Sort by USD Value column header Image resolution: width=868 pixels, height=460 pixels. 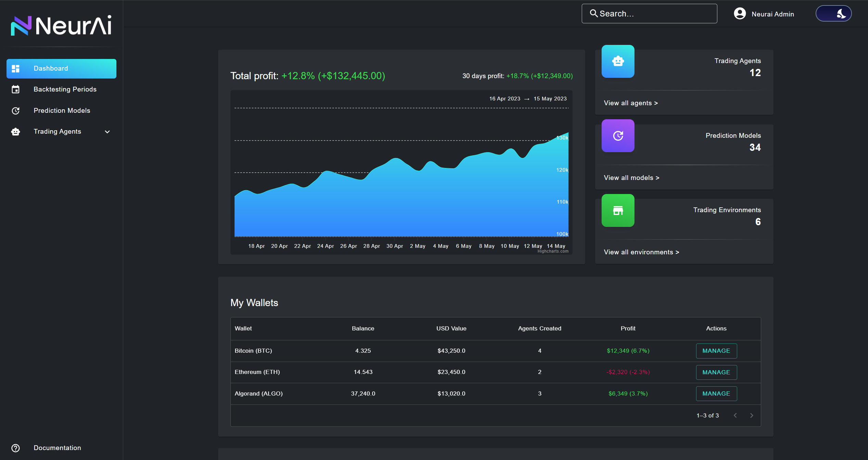pyautogui.click(x=451, y=328)
